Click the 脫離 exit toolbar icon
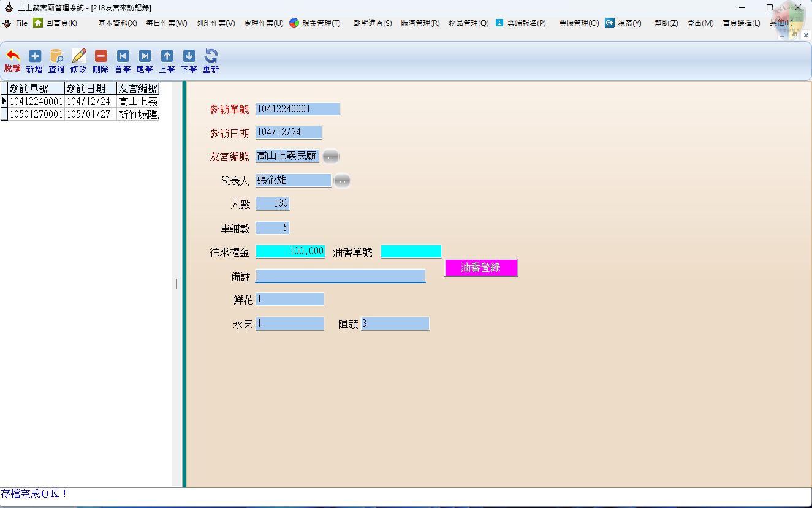Screen dimensions: 812x508 point(12,57)
